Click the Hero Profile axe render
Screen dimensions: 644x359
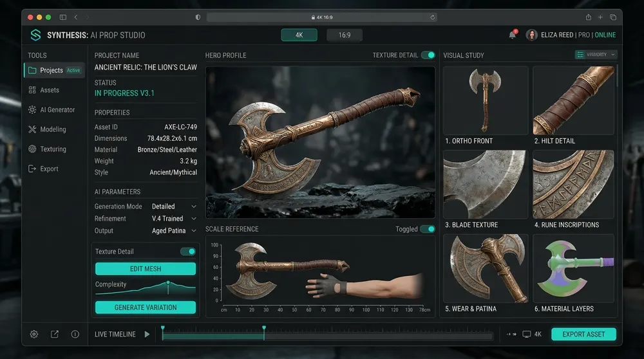tap(320, 142)
